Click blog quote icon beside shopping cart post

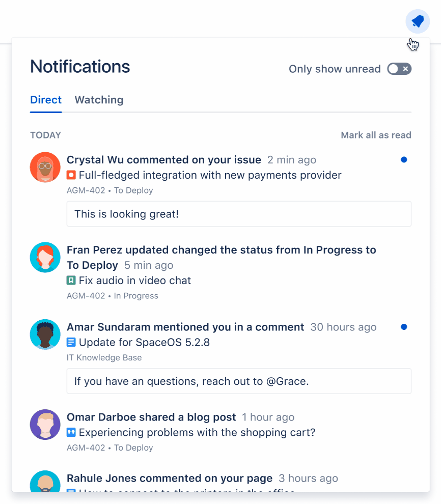[71, 432]
